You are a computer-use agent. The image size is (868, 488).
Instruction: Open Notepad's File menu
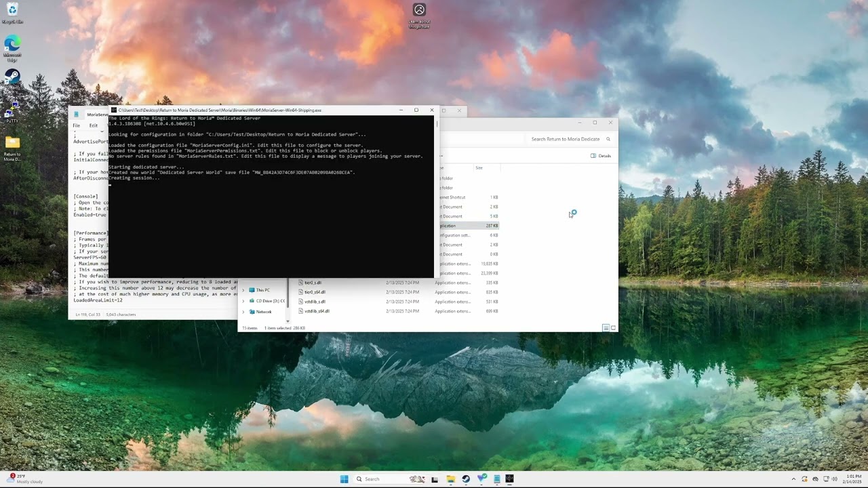point(77,125)
